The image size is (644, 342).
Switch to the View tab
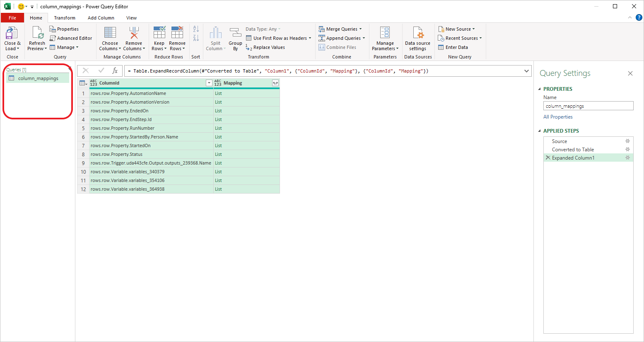(x=132, y=18)
